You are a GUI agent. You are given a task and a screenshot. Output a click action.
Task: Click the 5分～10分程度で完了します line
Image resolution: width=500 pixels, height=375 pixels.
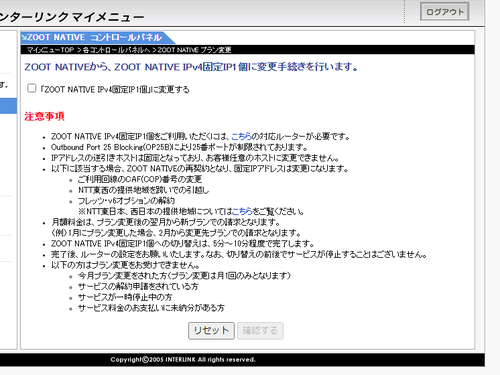point(182,243)
